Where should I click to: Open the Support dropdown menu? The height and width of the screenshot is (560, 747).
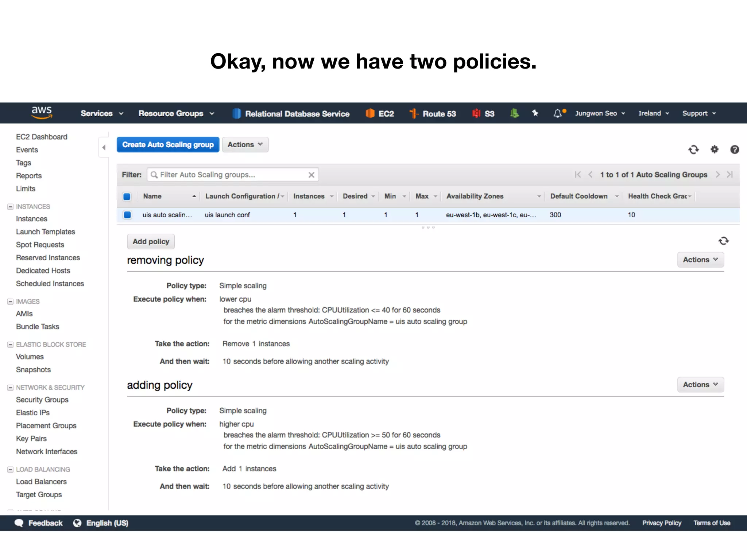pyautogui.click(x=699, y=113)
